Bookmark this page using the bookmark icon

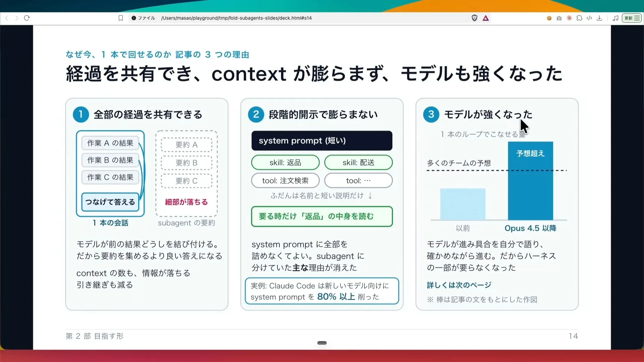click(121, 18)
